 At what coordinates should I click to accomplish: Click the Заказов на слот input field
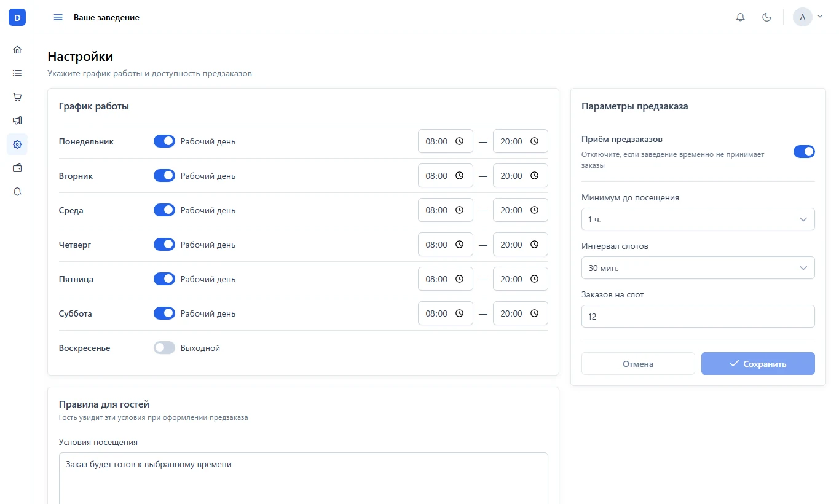click(x=698, y=317)
